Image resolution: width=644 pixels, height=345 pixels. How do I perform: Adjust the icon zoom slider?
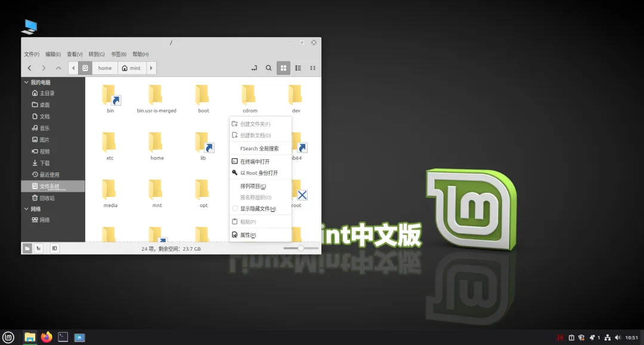(301, 248)
